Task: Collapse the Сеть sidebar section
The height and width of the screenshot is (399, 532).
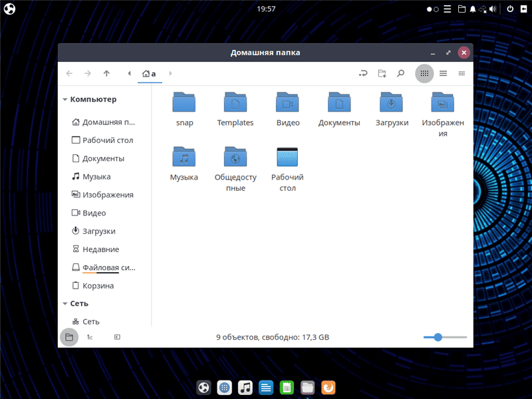Action: [65, 304]
